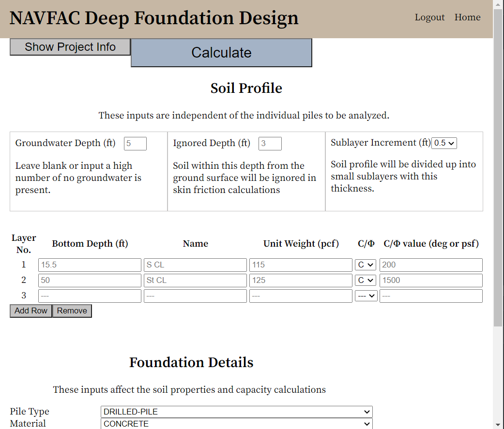The image size is (504, 429).
Task: Click scrollbar down arrow
Action: 498,425
